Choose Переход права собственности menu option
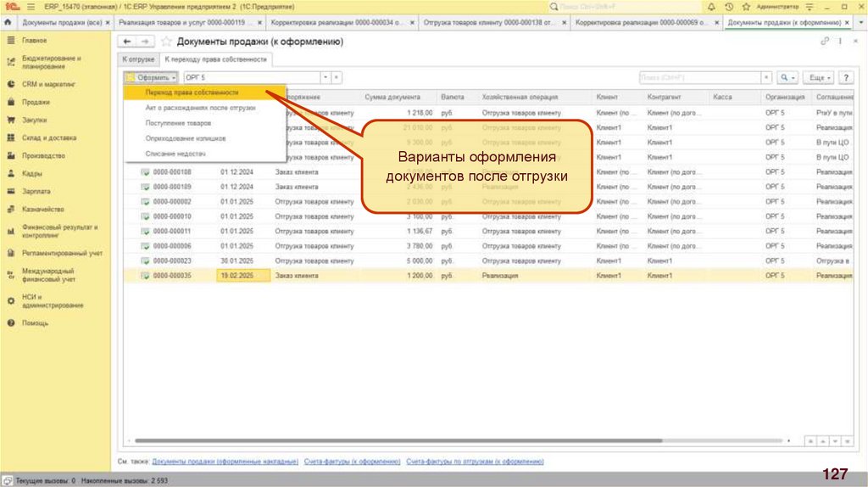Image resolution: width=868 pixels, height=487 pixels. (191, 92)
